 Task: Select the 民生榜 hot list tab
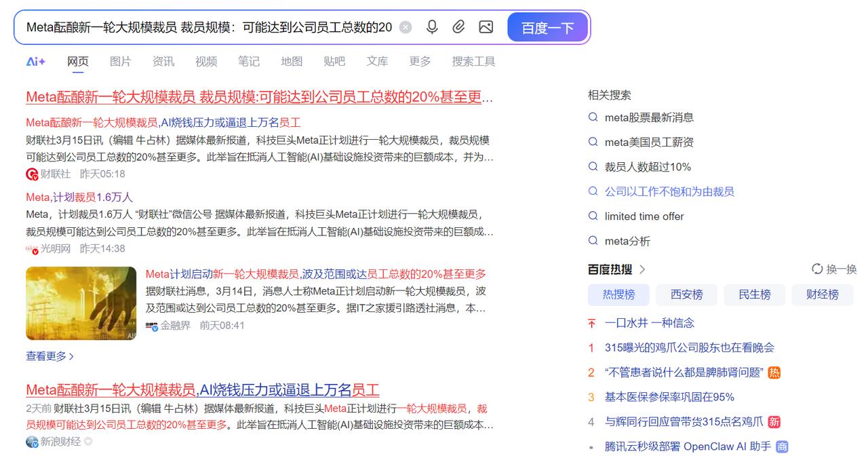(754, 294)
